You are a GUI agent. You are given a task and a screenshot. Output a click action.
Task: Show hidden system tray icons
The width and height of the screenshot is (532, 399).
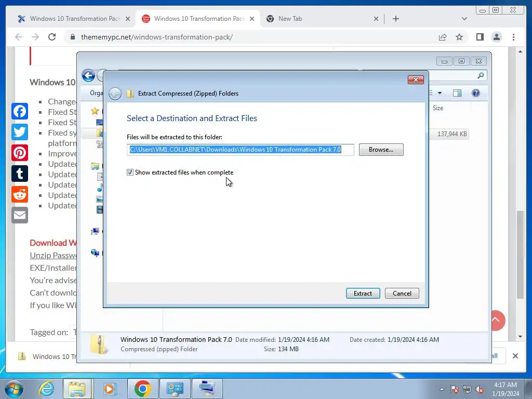coord(442,389)
